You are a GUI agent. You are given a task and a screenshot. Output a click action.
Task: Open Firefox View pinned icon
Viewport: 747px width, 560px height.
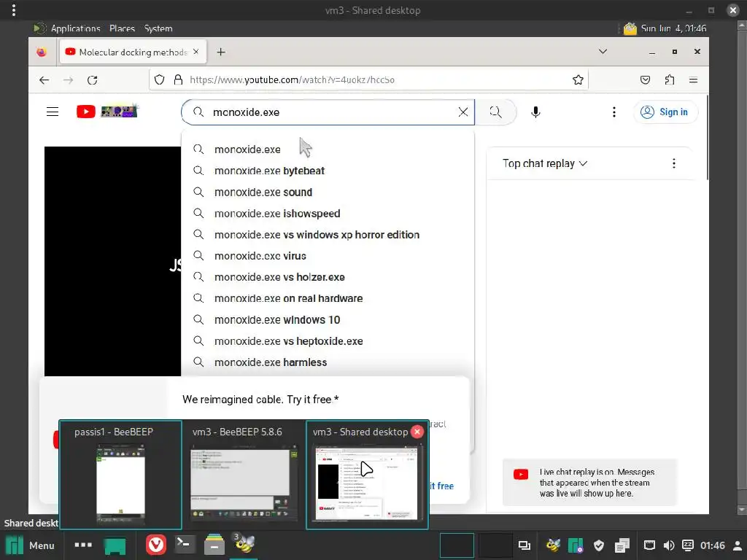pos(42,52)
